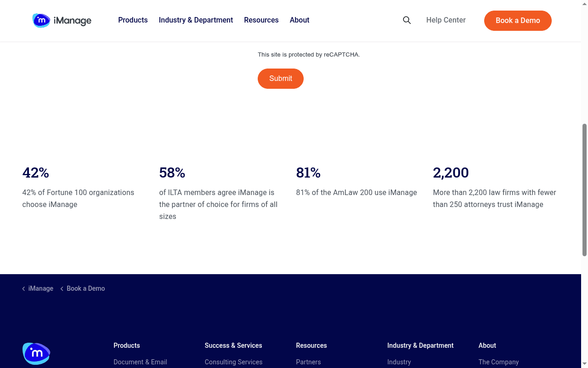The height and width of the screenshot is (368, 588).
Task: Submit the demo request form
Action: point(281,79)
